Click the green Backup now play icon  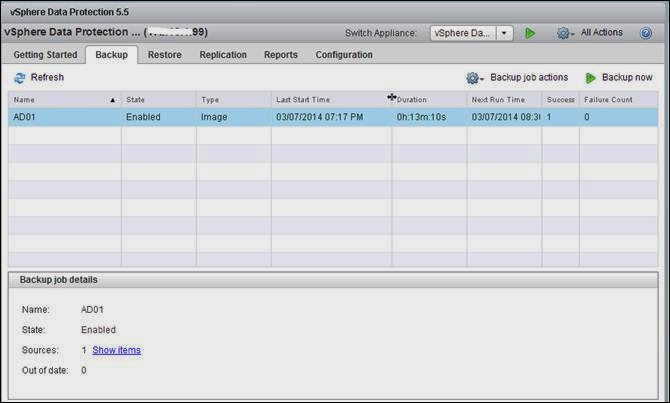[x=590, y=78]
